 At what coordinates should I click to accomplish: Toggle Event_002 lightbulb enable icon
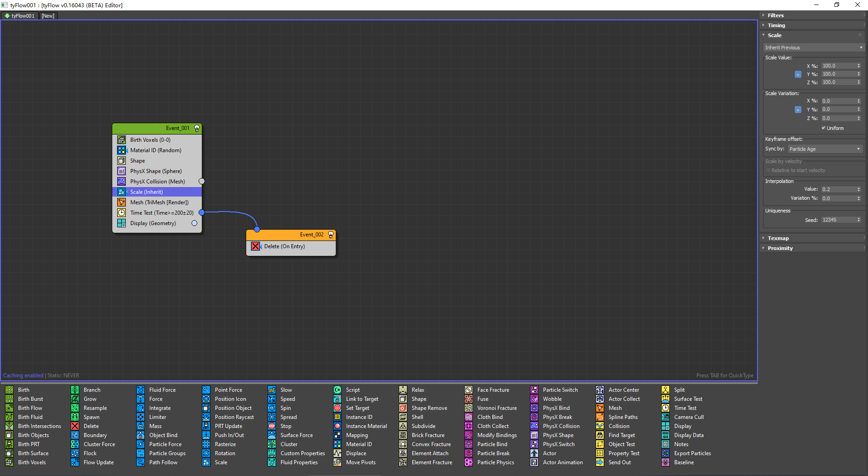pyautogui.click(x=331, y=235)
